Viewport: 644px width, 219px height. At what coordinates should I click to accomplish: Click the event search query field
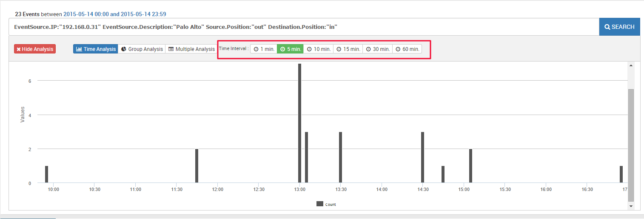pyautogui.click(x=304, y=27)
